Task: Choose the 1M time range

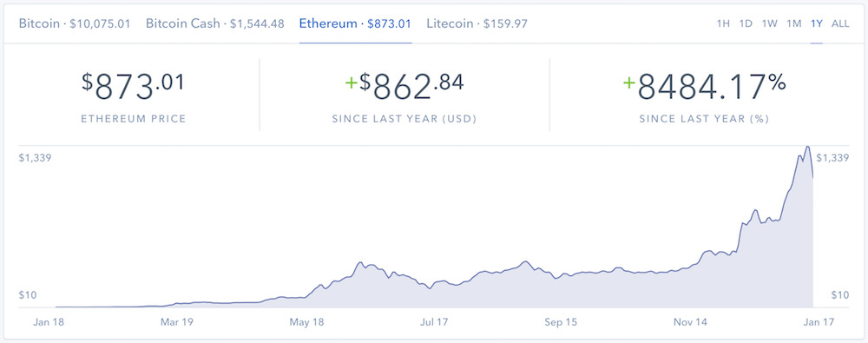Action: pos(794,23)
